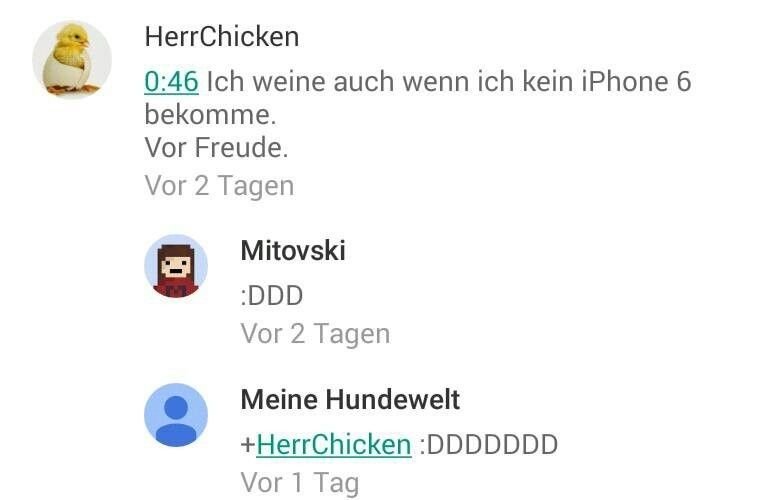Tap the 'Vor 2 Tagen' time under HerrChicken's comment
762x500 pixels.
pyautogui.click(x=219, y=186)
